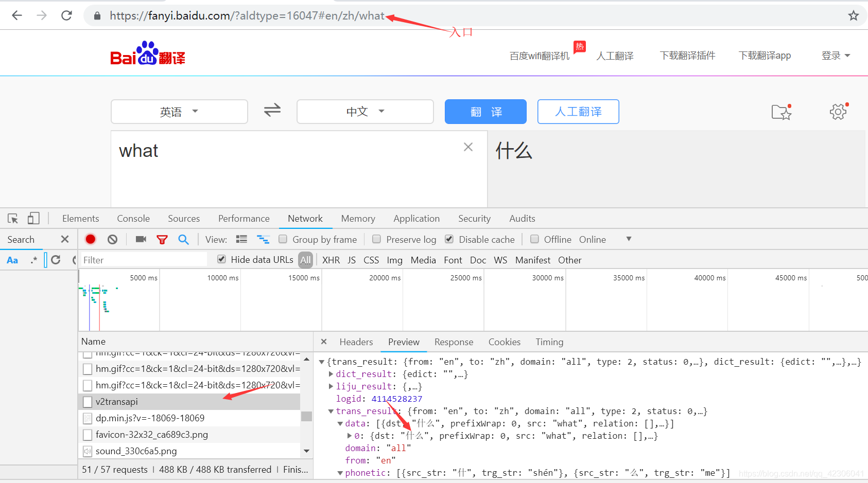This screenshot has height=483, width=868.
Task: Click request list scrollbar down arrow
Action: (x=306, y=451)
